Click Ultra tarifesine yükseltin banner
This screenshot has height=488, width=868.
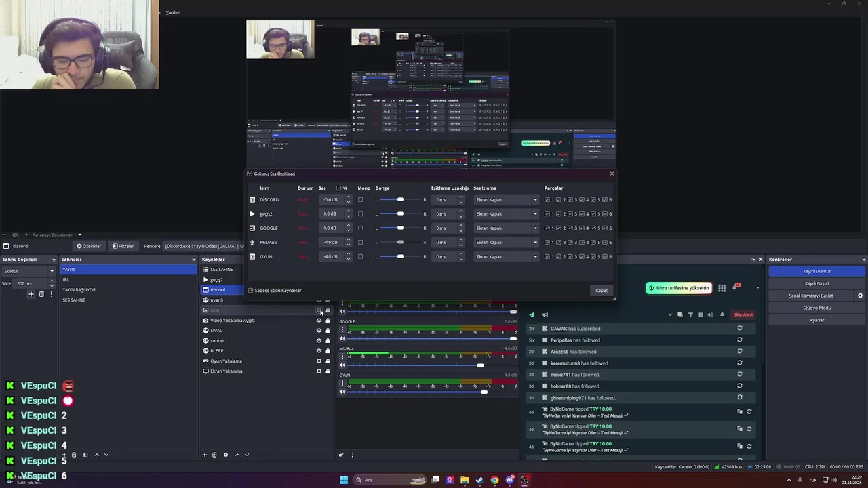point(678,288)
